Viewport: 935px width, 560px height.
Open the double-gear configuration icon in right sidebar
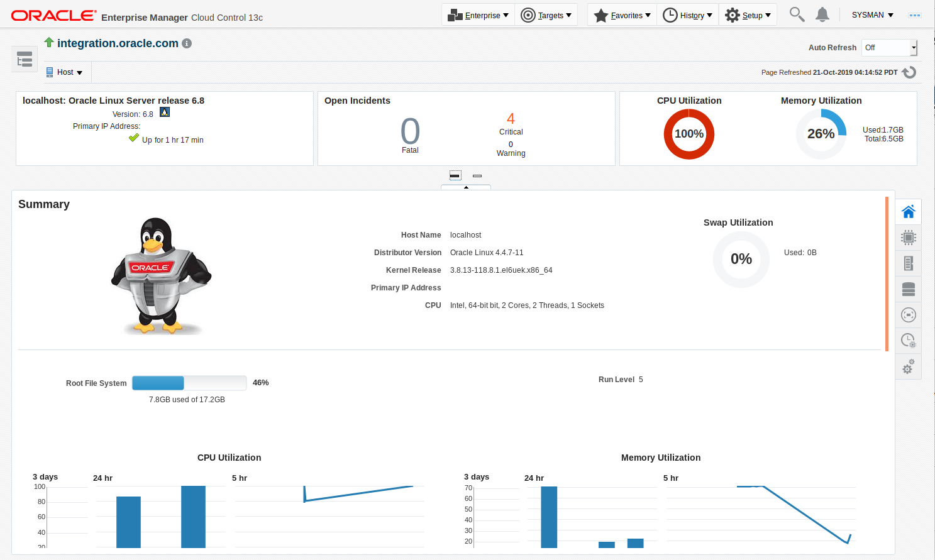tap(908, 367)
